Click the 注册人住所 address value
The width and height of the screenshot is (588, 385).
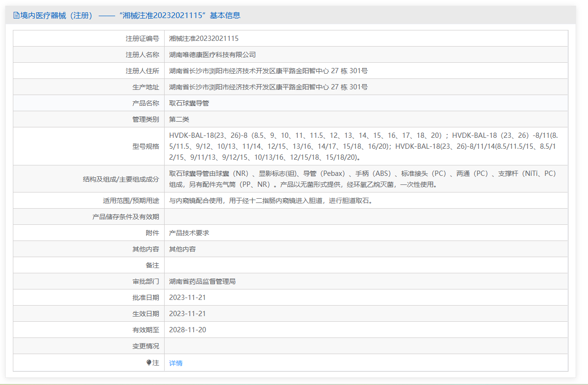[268, 71]
